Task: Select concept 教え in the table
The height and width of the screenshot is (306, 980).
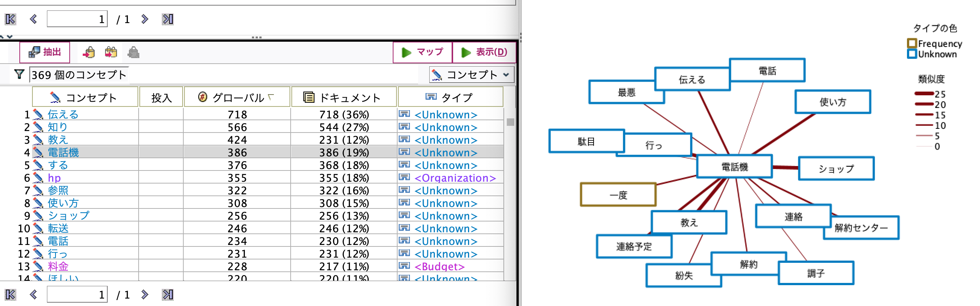Action: [58, 140]
